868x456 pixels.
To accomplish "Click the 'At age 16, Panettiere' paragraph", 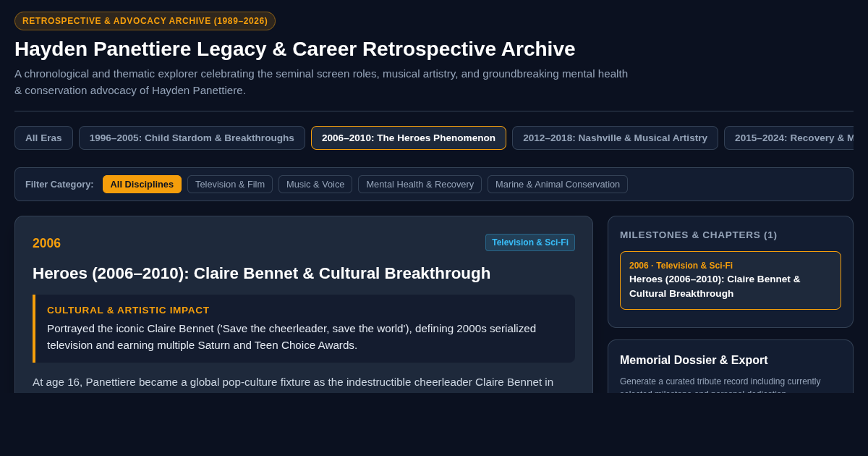I will pyautogui.click(x=293, y=381).
